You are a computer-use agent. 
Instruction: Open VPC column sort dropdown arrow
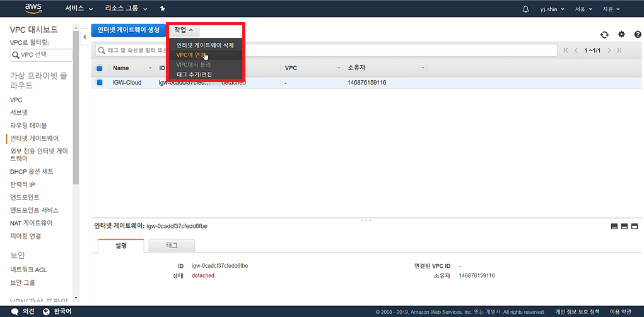pos(339,68)
